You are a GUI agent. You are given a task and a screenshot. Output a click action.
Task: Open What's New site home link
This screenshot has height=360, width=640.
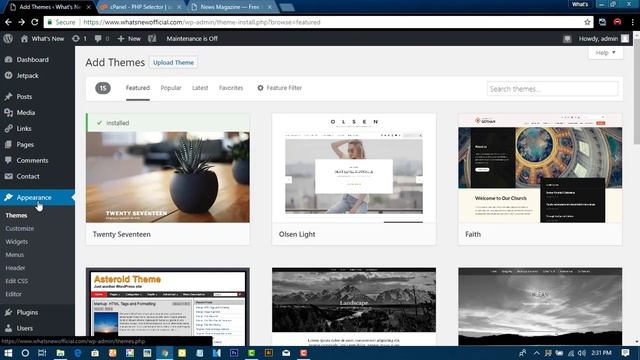tap(43, 39)
